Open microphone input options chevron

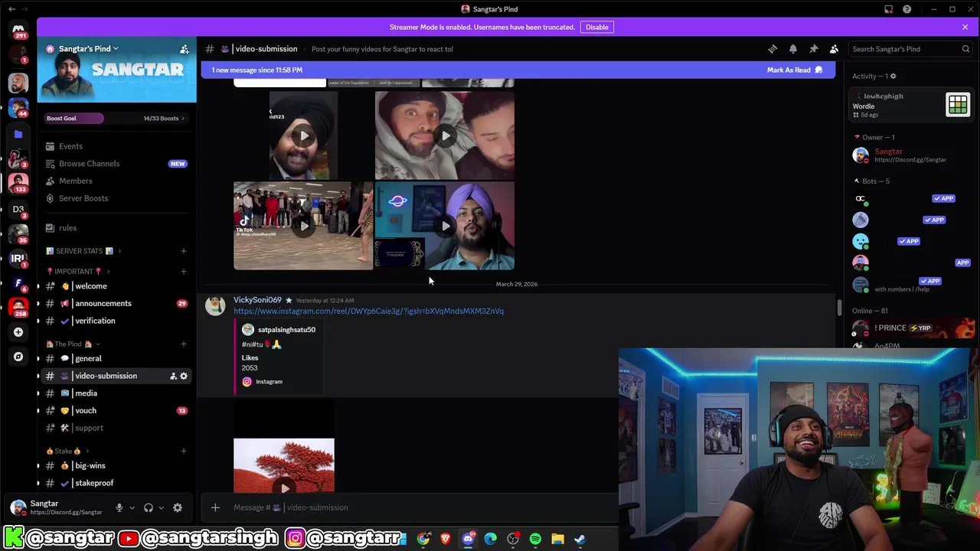pyautogui.click(x=132, y=507)
